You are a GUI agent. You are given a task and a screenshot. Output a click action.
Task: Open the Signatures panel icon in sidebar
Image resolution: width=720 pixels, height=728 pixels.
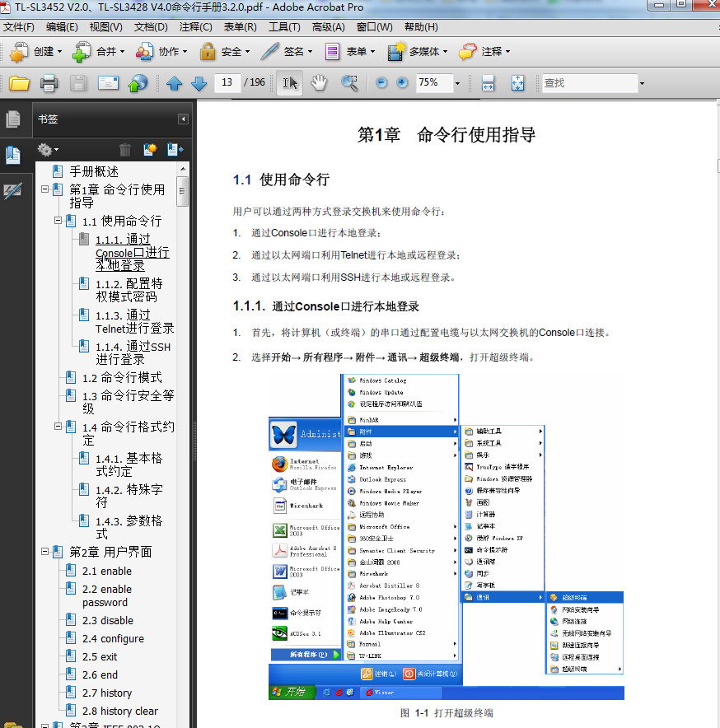(12, 190)
